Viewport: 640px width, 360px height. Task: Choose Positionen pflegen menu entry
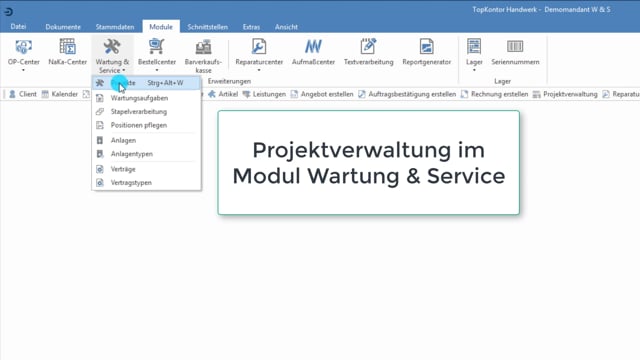147,125
